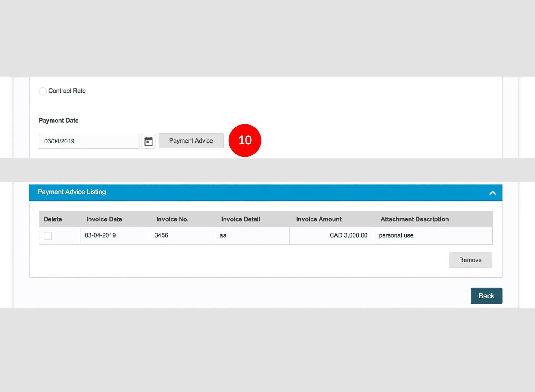
Task: Click invoice number 3456 cell
Action: 161,235
